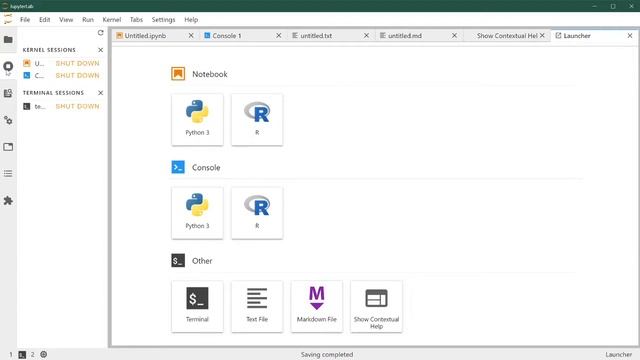Click the Terminal Sessions heading
The image size is (640, 360).
[53, 93]
